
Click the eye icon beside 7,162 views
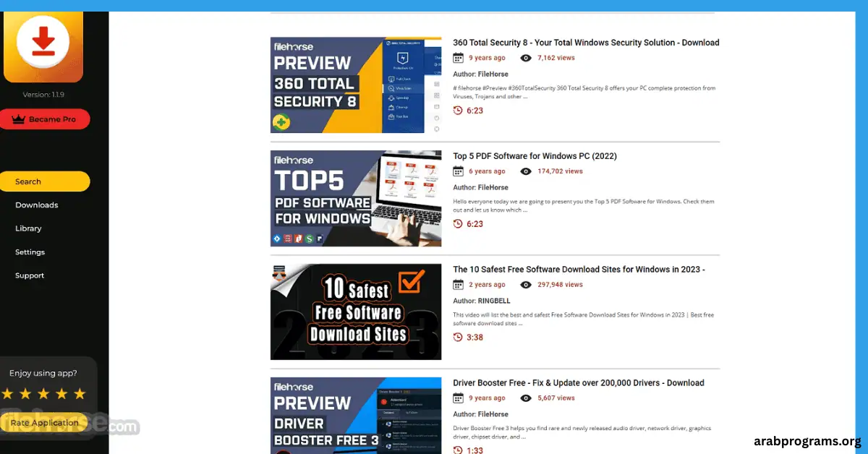[x=526, y=58]
